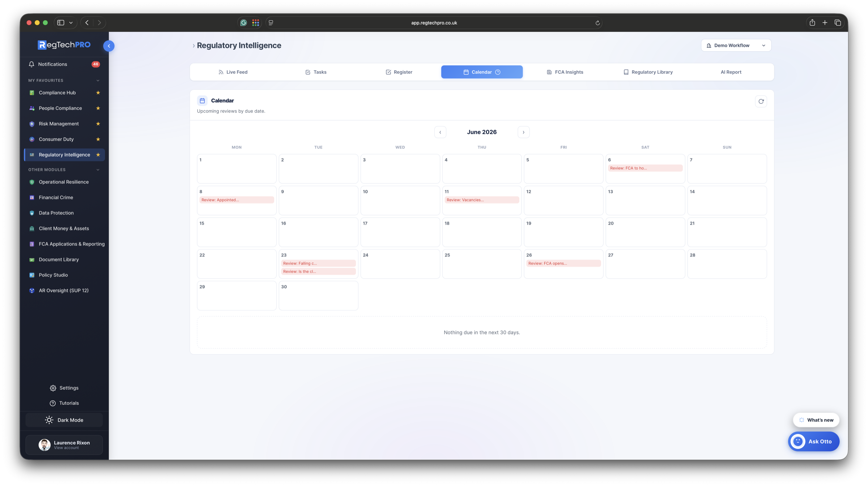Click the browser address bar URL

(434, 23)
